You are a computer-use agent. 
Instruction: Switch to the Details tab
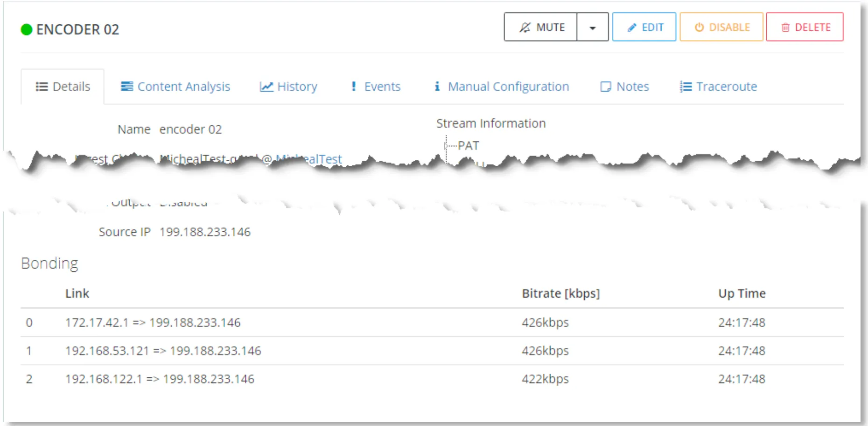coord(63,86)
